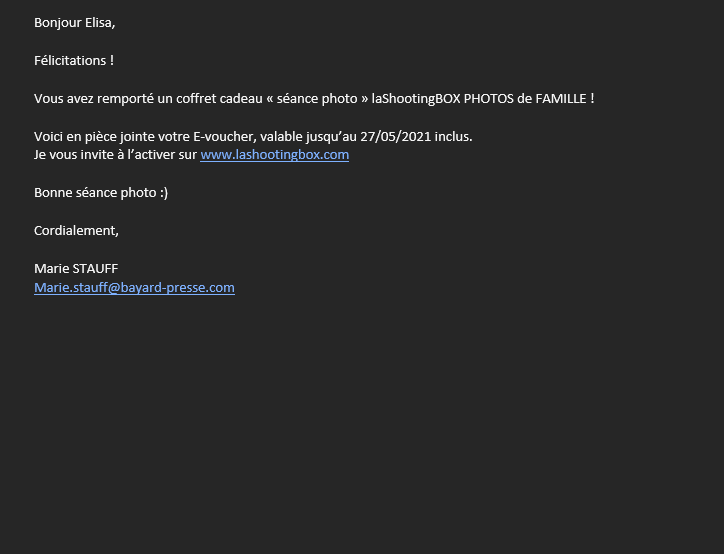Click the ":)" smiley after "photo"
724x554 pixels.
(164, 193)
